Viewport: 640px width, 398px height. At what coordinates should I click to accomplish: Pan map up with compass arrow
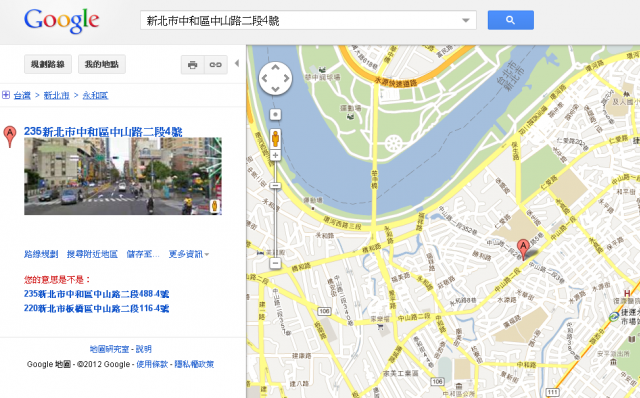tap(276, 68)
